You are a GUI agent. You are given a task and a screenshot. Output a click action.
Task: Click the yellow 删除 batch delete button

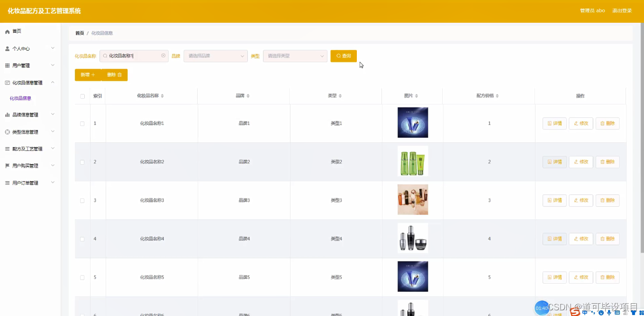pos(114,75)
